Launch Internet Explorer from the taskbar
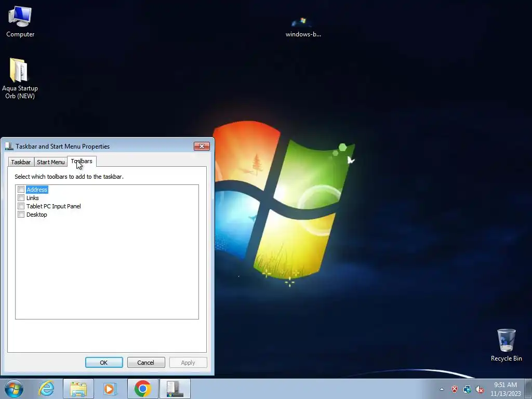 tap(46, 389)
